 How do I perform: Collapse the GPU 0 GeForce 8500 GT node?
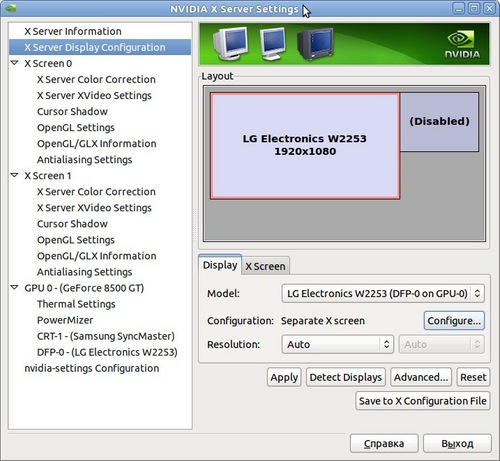pos(14,288)
